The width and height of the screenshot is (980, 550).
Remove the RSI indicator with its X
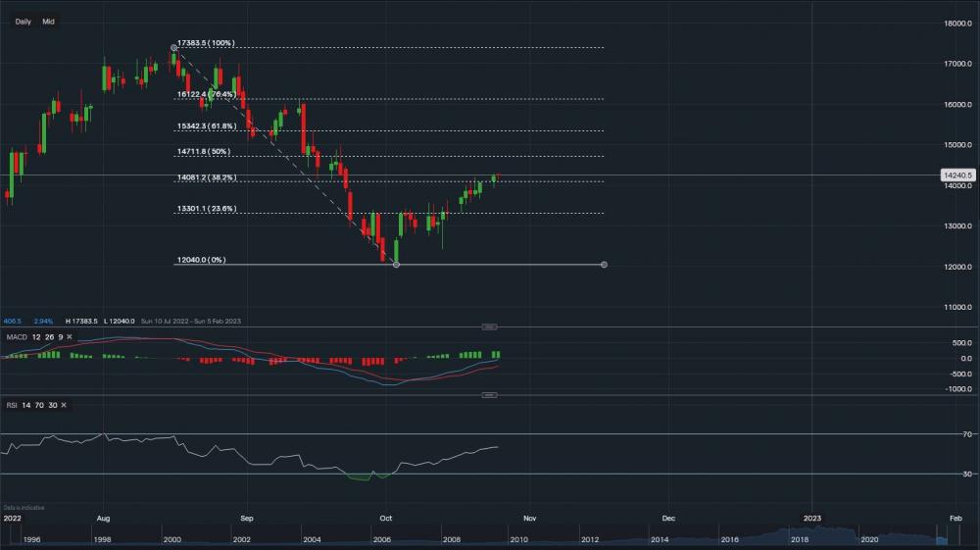[65, 404]
